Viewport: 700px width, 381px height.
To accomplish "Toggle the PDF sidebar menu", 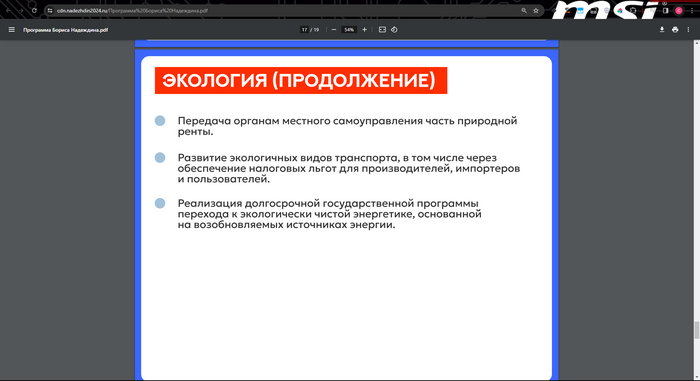I will click(12, 30).
